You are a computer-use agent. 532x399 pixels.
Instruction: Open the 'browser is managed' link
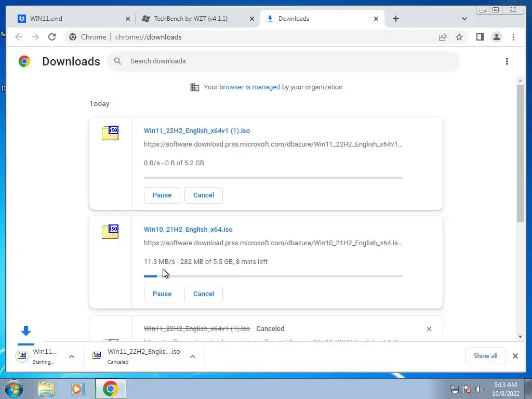(249, 87)
